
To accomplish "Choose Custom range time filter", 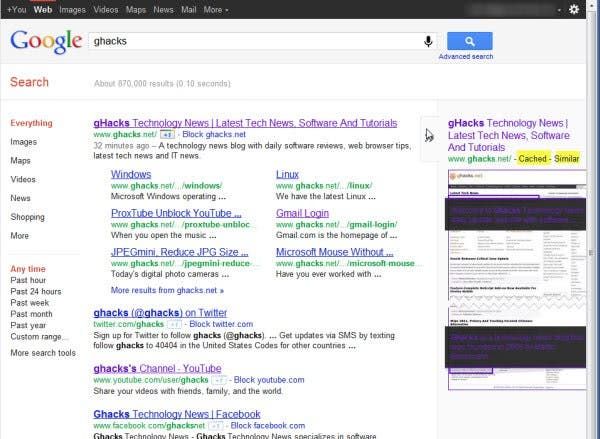I will 39,337.
